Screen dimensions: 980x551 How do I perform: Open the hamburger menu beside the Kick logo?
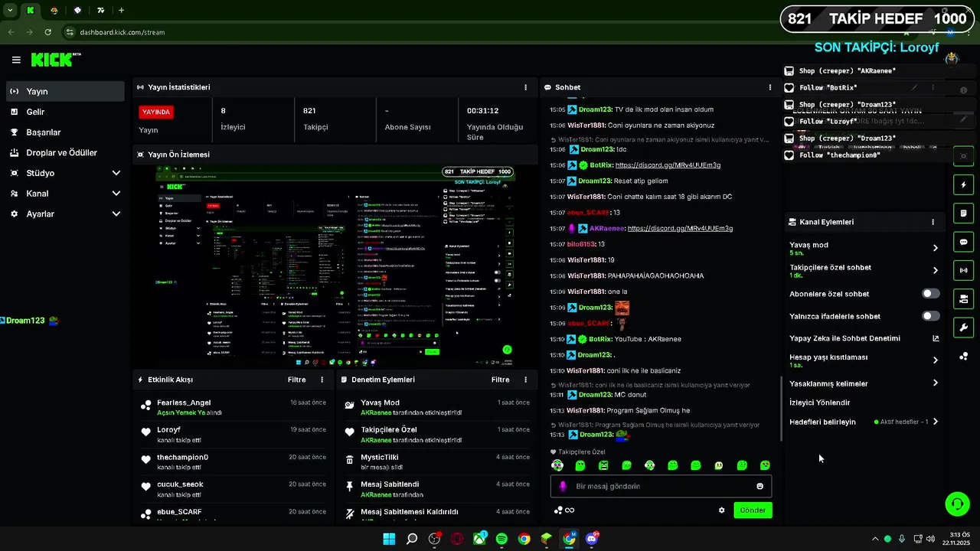[x=16, y=60]
